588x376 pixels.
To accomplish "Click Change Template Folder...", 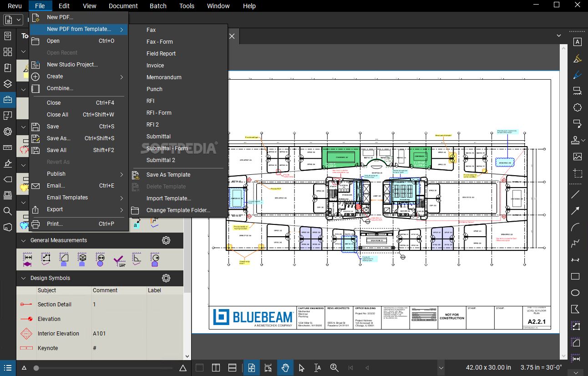I will [177, 210].
